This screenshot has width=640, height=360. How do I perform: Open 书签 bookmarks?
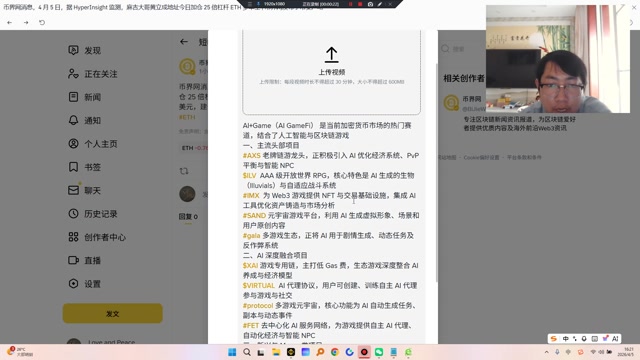click(84, 167)
